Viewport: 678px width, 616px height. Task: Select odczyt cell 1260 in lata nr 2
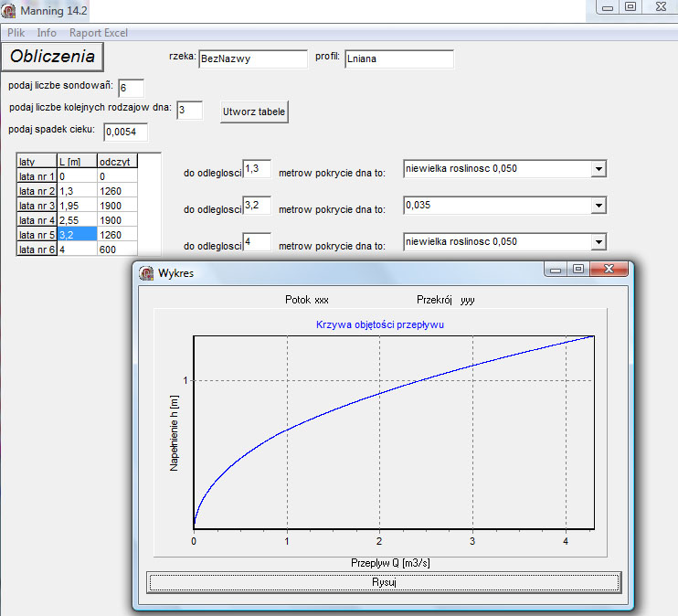pos(117,191)
